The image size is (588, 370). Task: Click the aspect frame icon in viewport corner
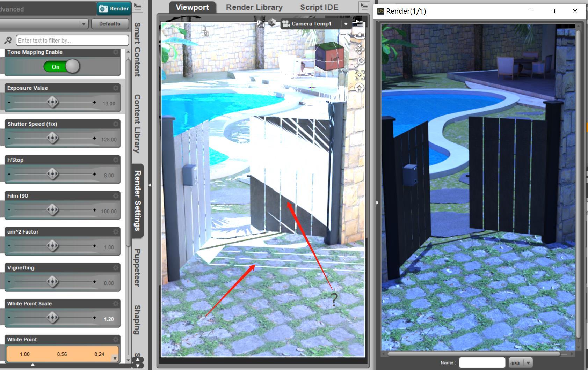(260, 23)
